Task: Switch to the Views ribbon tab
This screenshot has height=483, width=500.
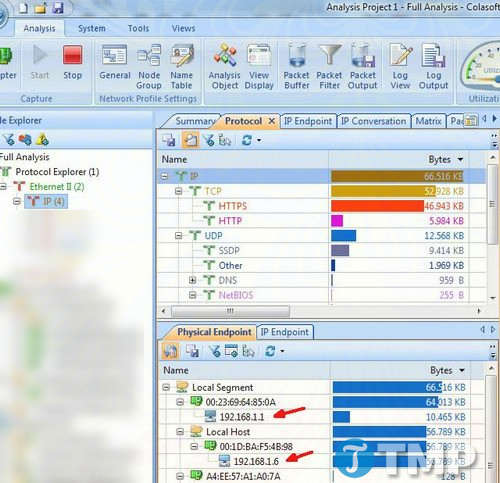Action: 183,28
